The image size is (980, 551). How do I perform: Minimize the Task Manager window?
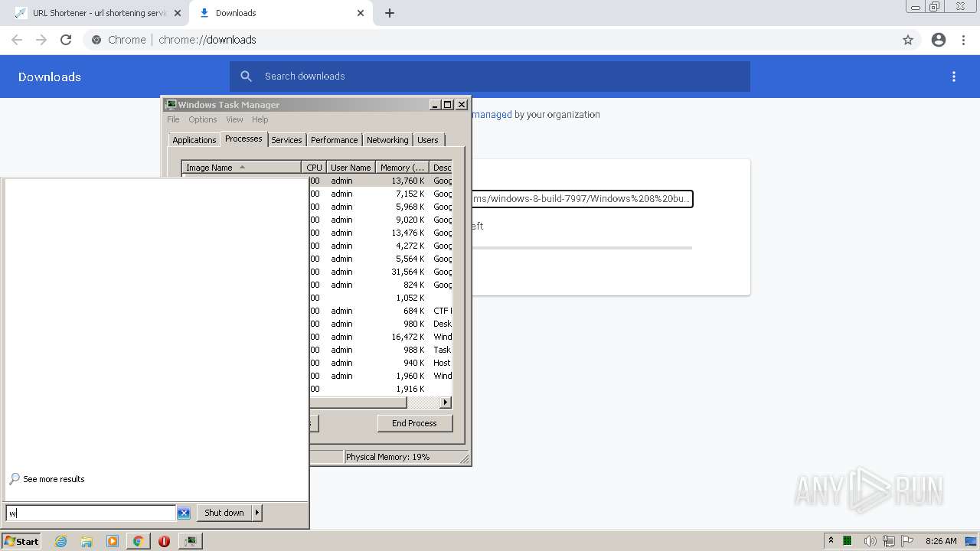436,105
